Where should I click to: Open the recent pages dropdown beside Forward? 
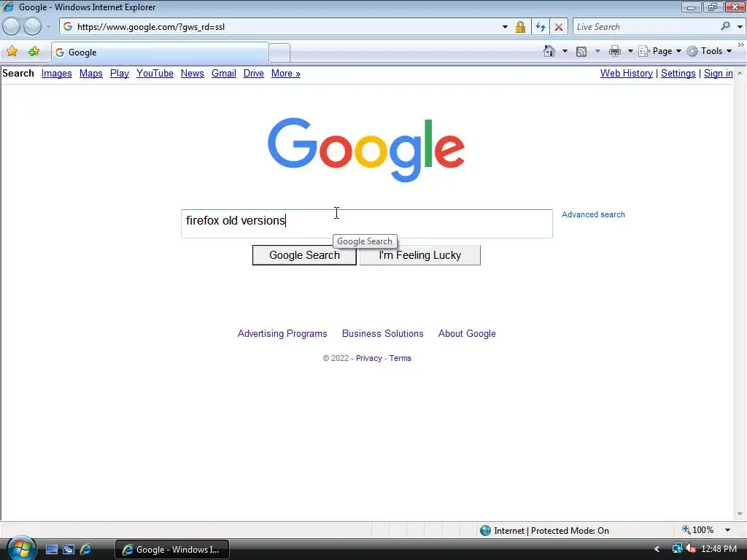[x=48, y=27]
